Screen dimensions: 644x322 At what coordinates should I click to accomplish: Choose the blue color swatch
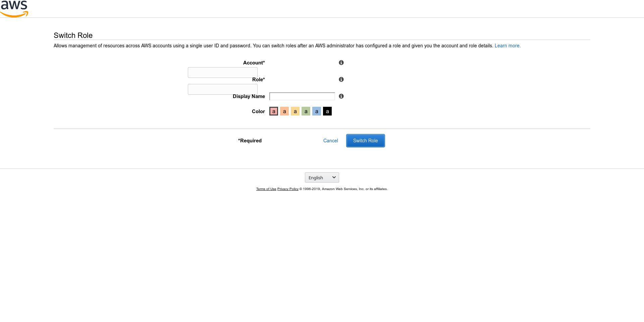tap(317, 111)
